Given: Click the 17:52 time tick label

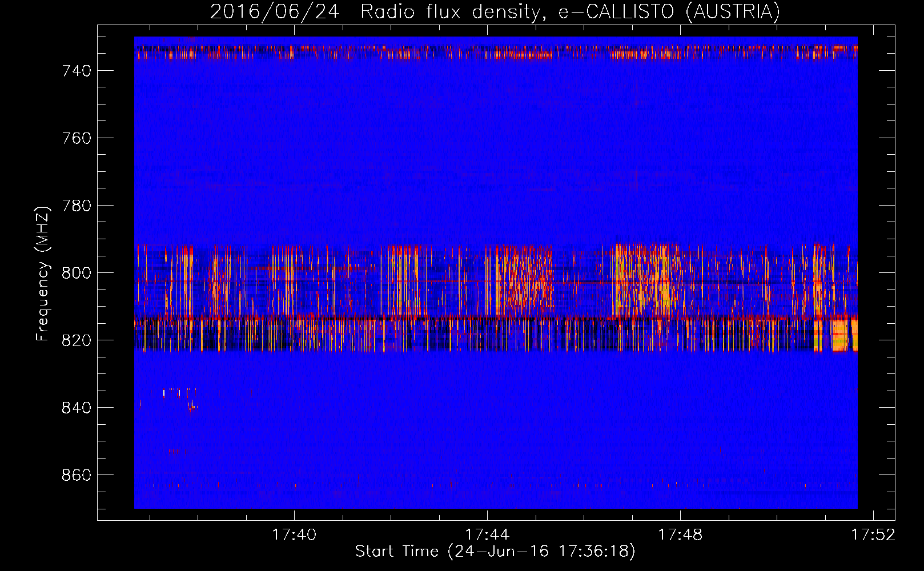Looking at the screenshot, I should pos(873,535).
